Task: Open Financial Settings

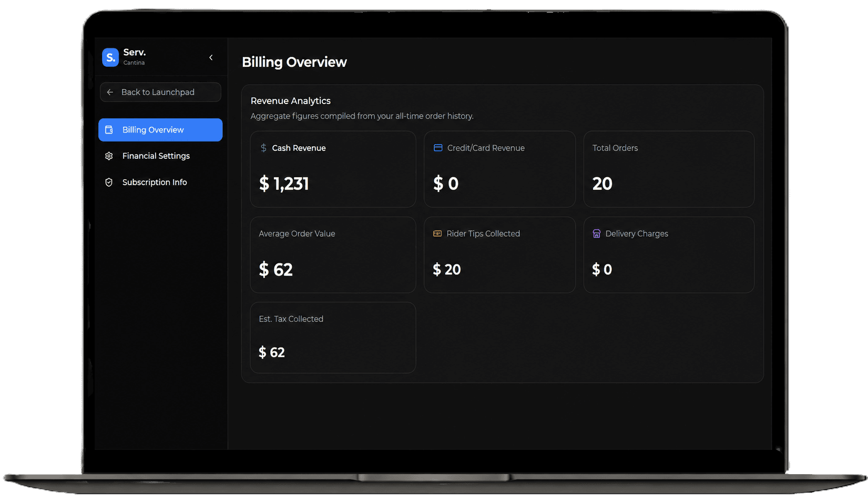Action: (x=160, y=156)
